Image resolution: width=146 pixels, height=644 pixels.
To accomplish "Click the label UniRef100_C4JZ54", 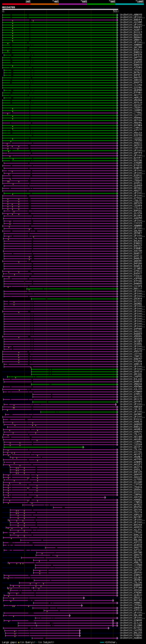I will pyautogui.click(x=131, y=85).
